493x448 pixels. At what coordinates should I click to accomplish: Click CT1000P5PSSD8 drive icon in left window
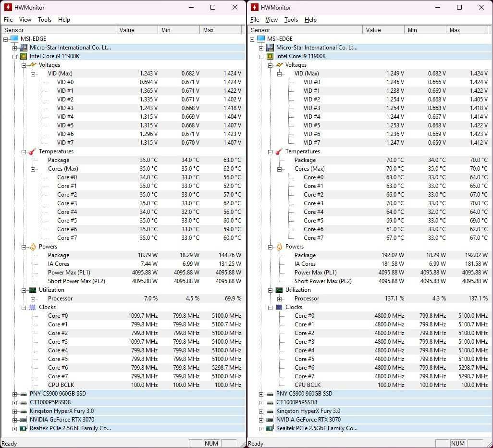[23, 402]
